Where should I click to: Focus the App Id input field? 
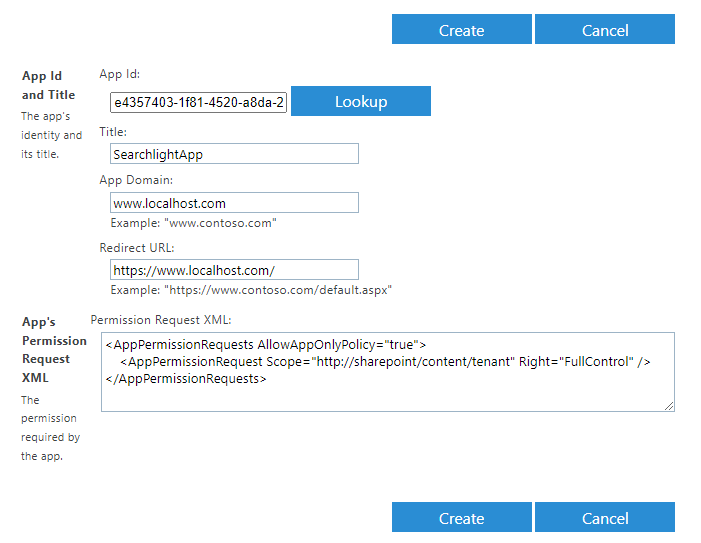click(198, 102)
